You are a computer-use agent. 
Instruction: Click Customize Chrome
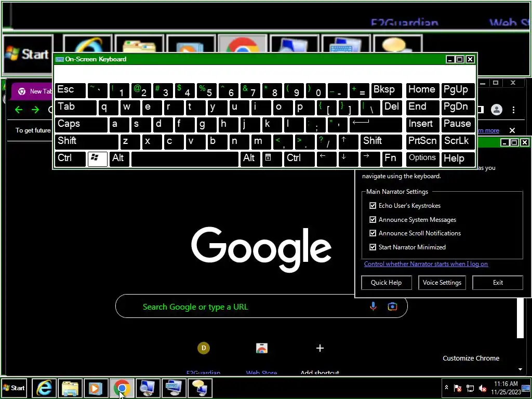point(471,358)
